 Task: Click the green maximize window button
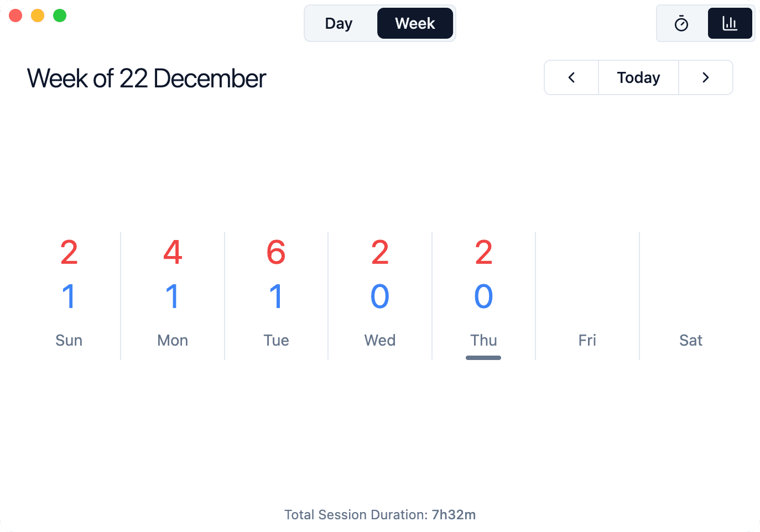[60, 15]
